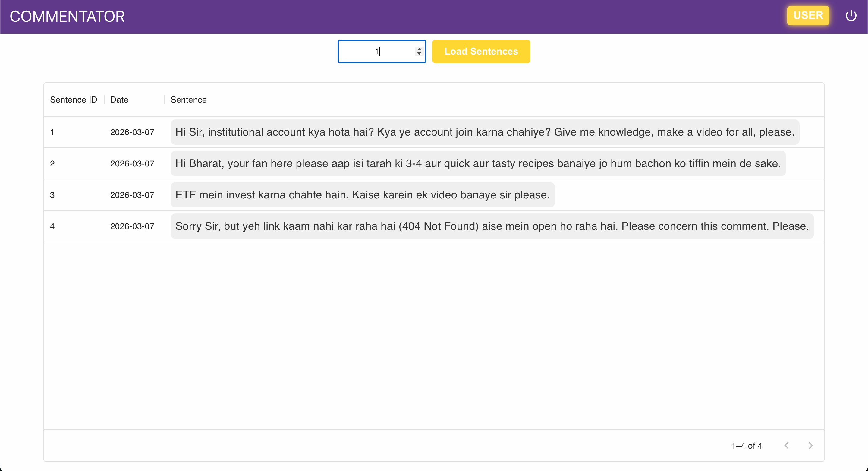
Task: Open the institutional account sentence
Action: click(x=485, y=132)
